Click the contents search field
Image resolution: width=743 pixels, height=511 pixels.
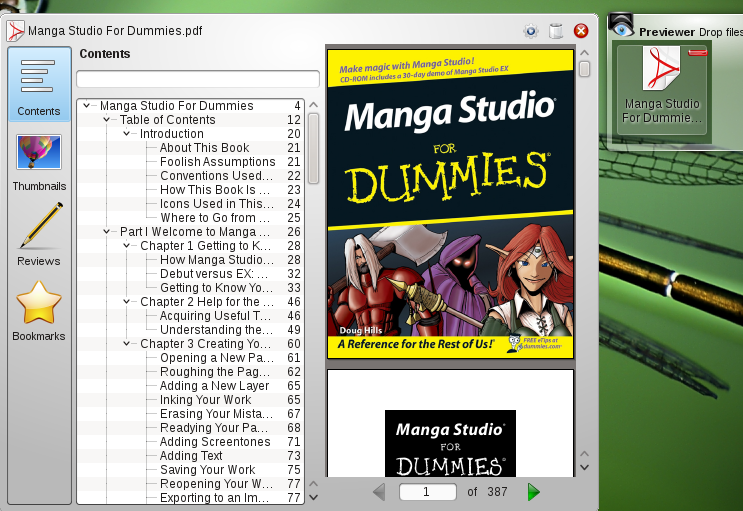[198, 79]
